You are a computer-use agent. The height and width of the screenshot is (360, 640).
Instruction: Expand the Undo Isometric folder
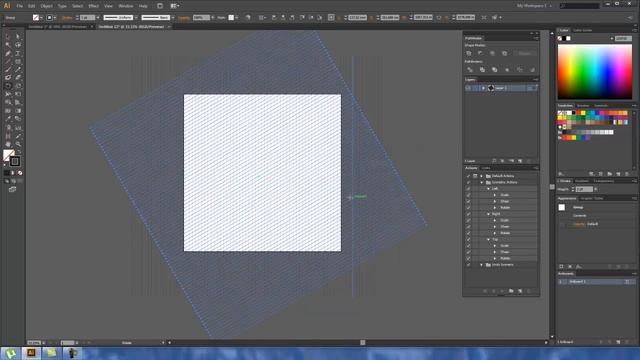(482, 265)
